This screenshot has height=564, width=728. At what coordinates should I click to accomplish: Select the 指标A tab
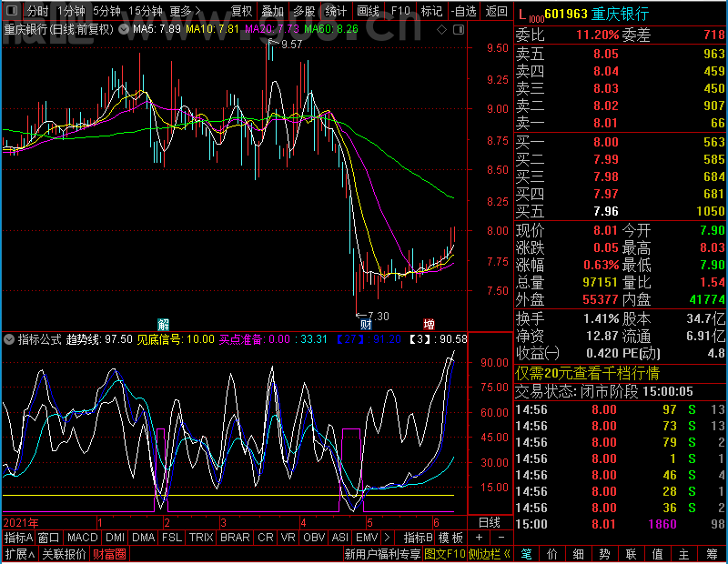(x=18, y=538)
